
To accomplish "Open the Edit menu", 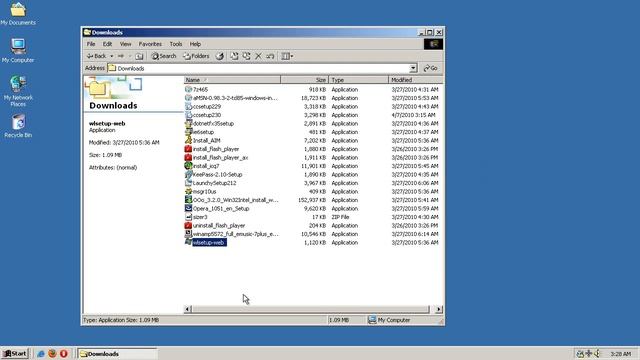I will 107,44.
